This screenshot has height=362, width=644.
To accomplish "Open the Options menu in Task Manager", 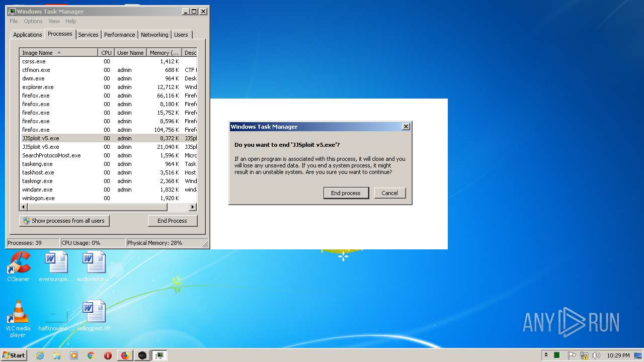I will (33, 21).
